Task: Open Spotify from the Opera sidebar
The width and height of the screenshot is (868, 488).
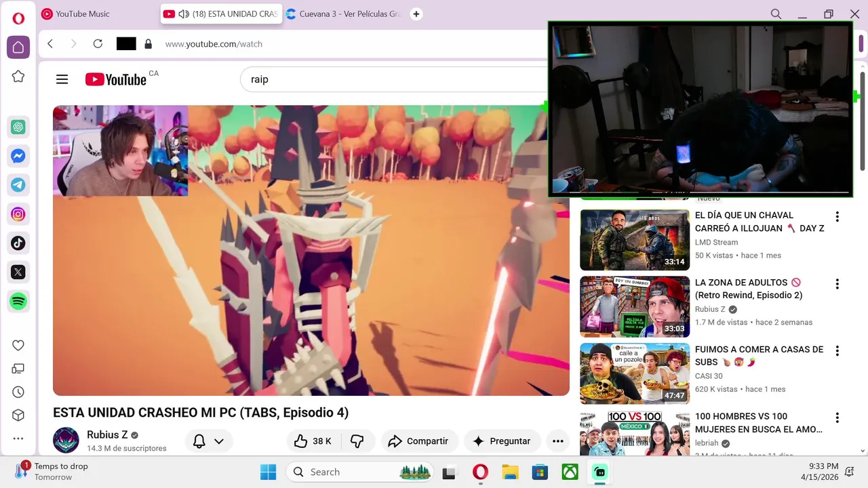Action: point(18,301)
